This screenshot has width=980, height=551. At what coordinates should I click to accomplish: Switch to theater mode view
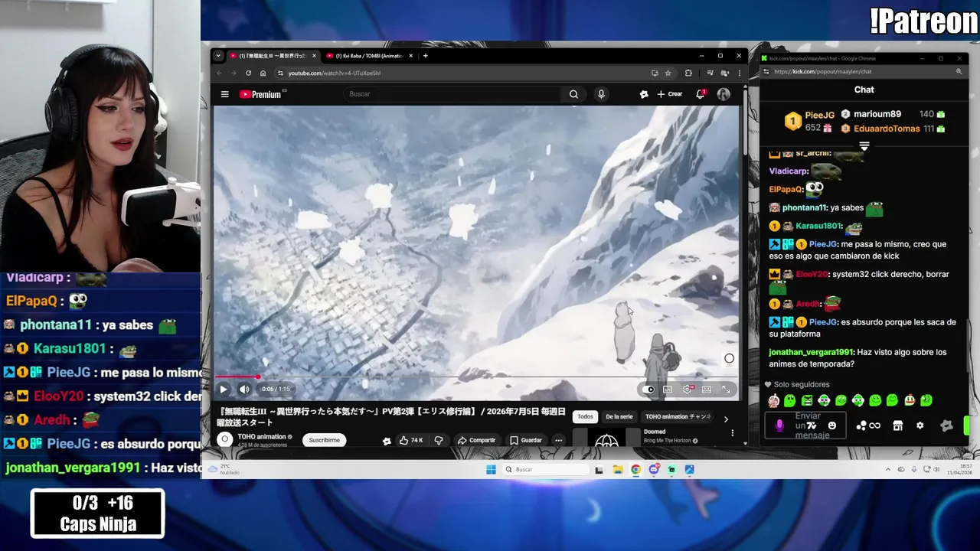pos(707,390)
